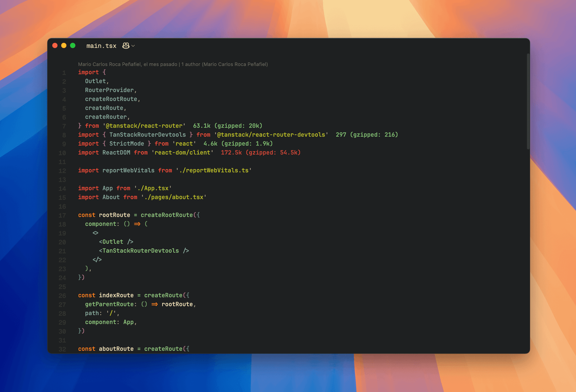Click the rootRoute variable name on line 17
The height and width of the screenshot is (392, 576).
pyautogui.click(x=114, y=215)
